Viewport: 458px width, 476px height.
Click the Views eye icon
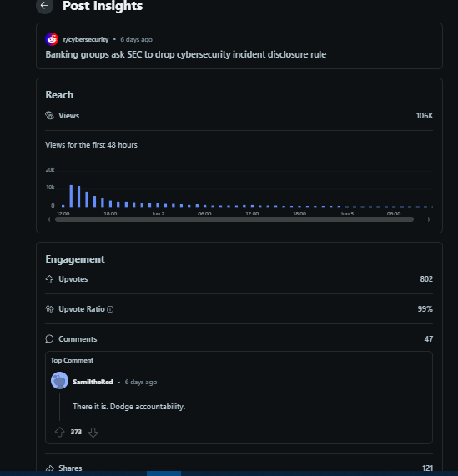coord(49,116)
